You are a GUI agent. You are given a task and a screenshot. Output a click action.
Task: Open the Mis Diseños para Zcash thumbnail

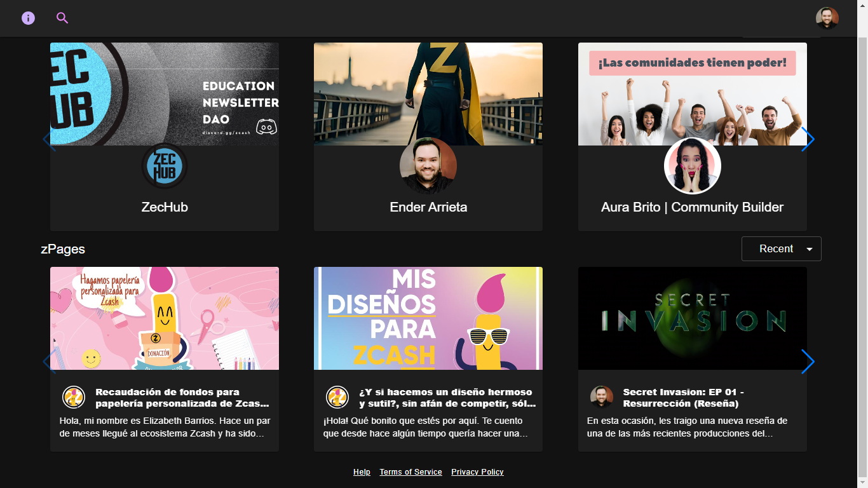point(428,318)
